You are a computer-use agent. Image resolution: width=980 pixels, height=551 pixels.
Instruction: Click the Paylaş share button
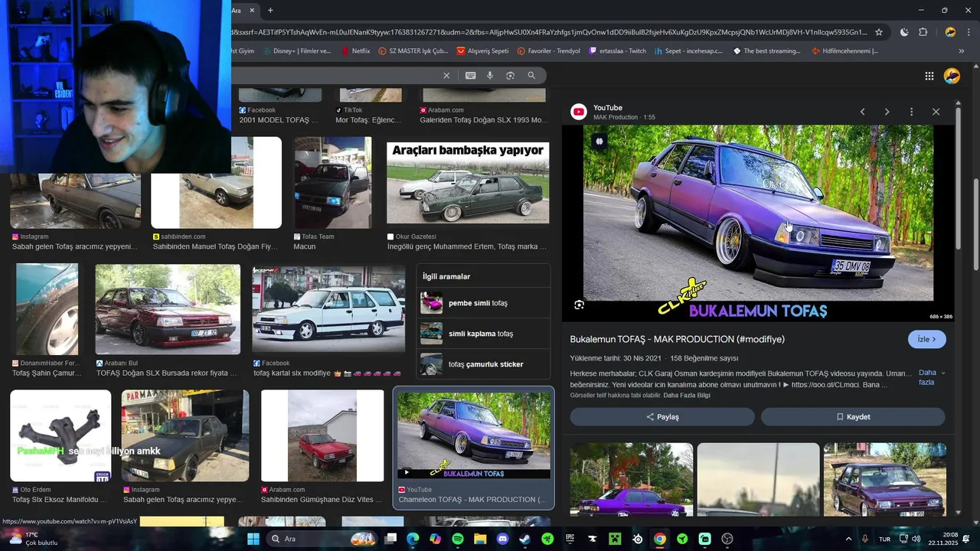pos(662,417)
